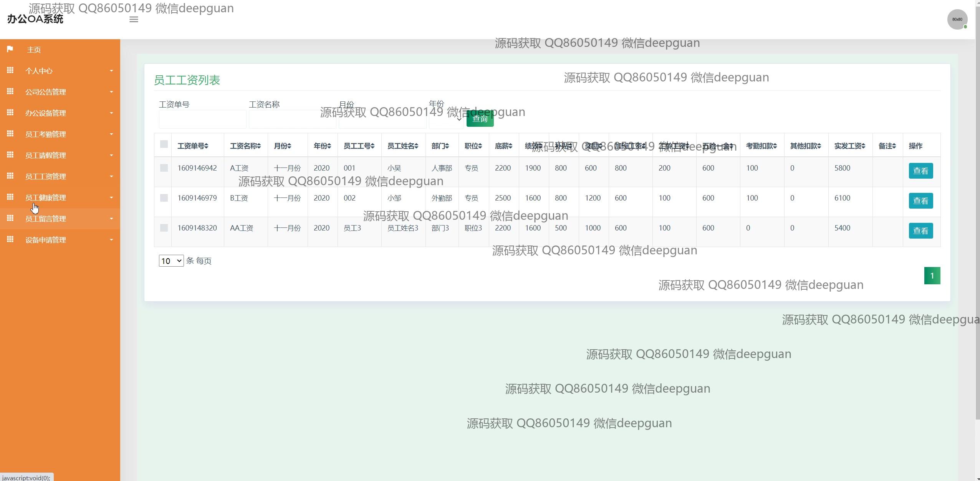Click grid icon beside 设备申请管理
The image size is (980, 481).
click(10, 239)
